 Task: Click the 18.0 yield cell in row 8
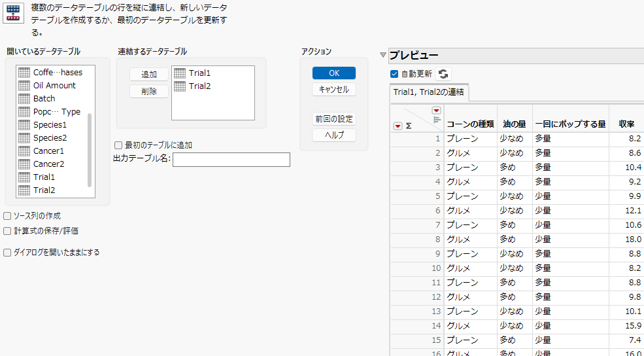627,240
